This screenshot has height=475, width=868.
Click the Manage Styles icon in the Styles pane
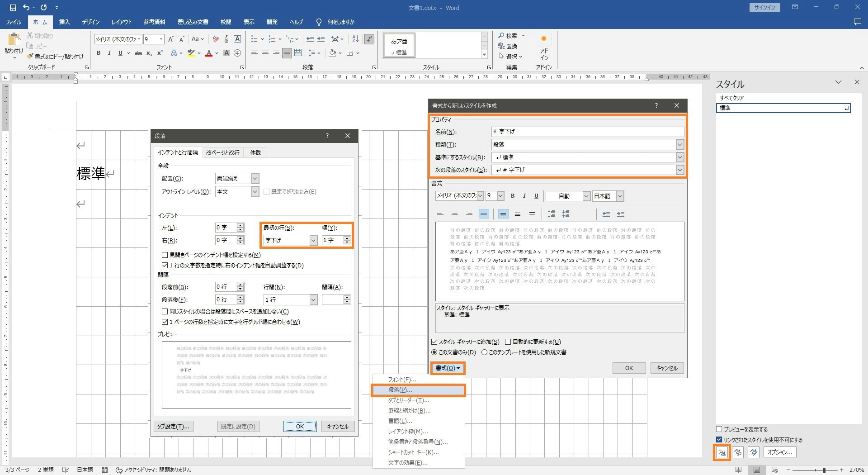point(753,452)
